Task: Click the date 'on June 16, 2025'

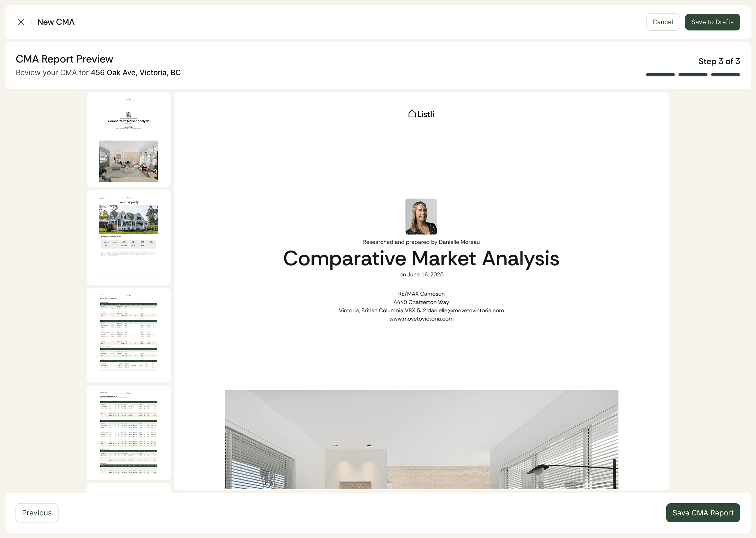Action: tap(421, 275)
